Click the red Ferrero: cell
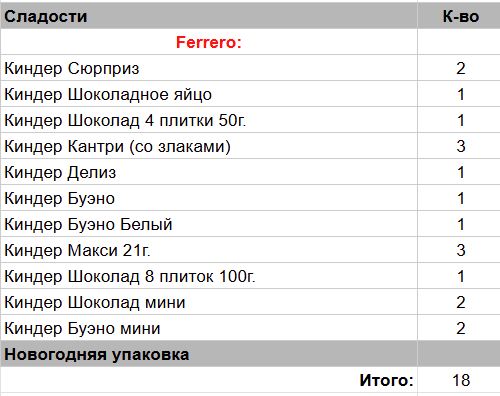The image size is (500, 396). 209,42
